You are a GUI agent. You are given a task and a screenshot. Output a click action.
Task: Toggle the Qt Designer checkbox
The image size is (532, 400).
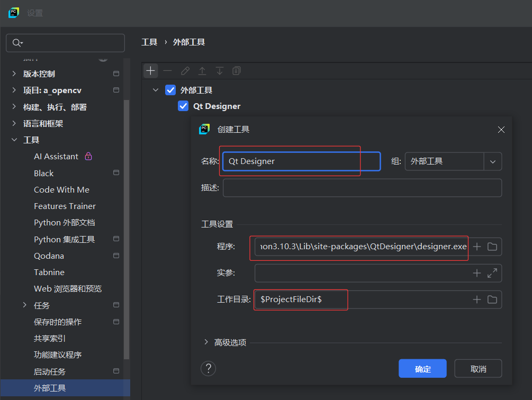(x=183, y=106)
